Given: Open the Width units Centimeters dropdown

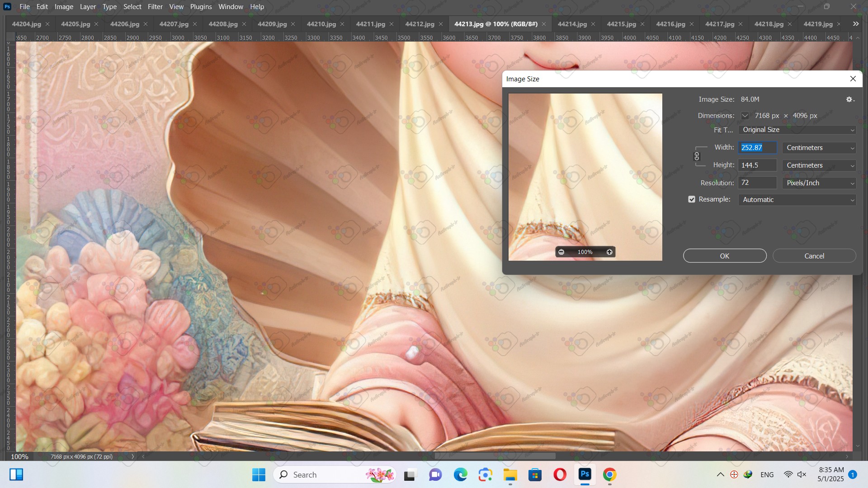Looking at the screenshot, I should pyautogui.click(x=819, y=148).
